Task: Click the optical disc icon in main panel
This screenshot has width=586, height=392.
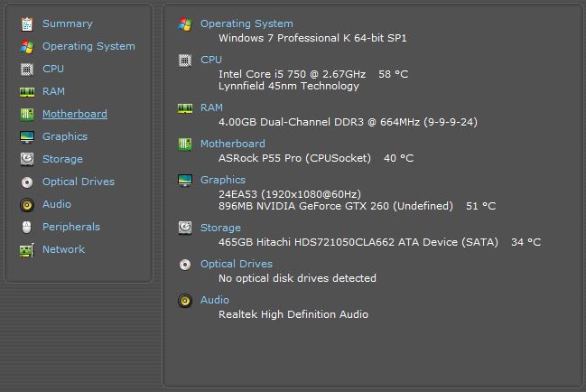Action: 185,264
